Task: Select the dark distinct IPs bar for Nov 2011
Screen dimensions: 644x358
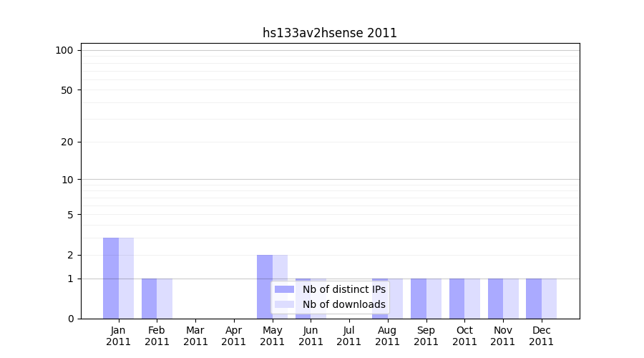Action: coord(495,299)
